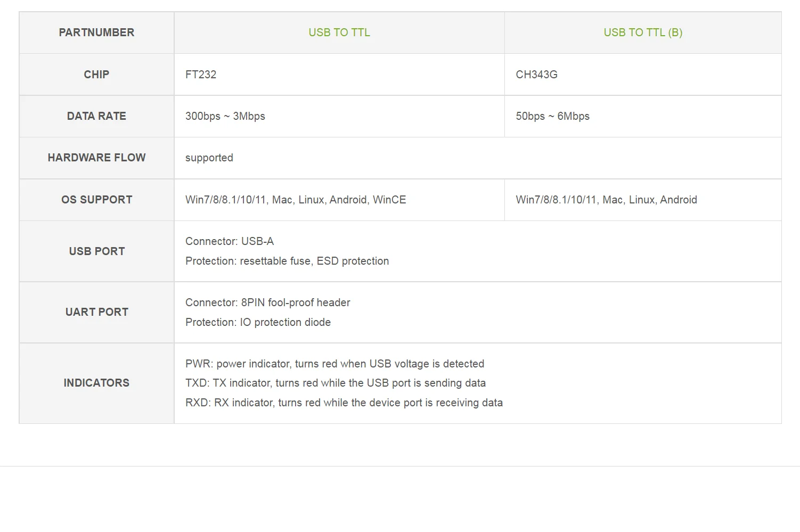Select the PARTNUMBER header cell
The height and width of the screenshot is (532, 800).
[x=96, y=32]
